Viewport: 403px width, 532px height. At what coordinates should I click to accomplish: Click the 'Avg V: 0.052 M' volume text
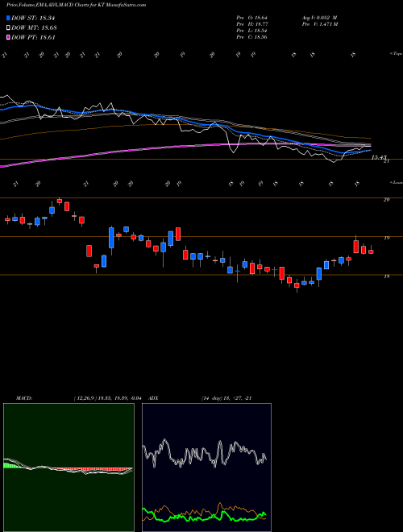(319, 18)
